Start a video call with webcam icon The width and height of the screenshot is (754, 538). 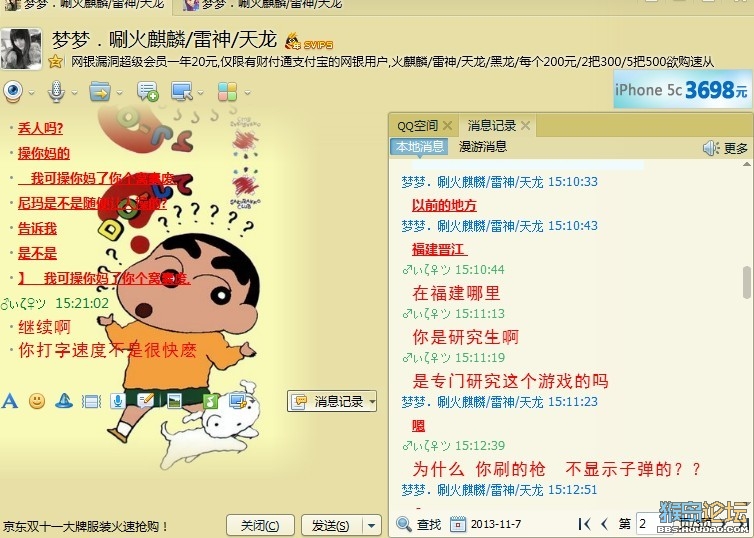click(x=13, y=91)
